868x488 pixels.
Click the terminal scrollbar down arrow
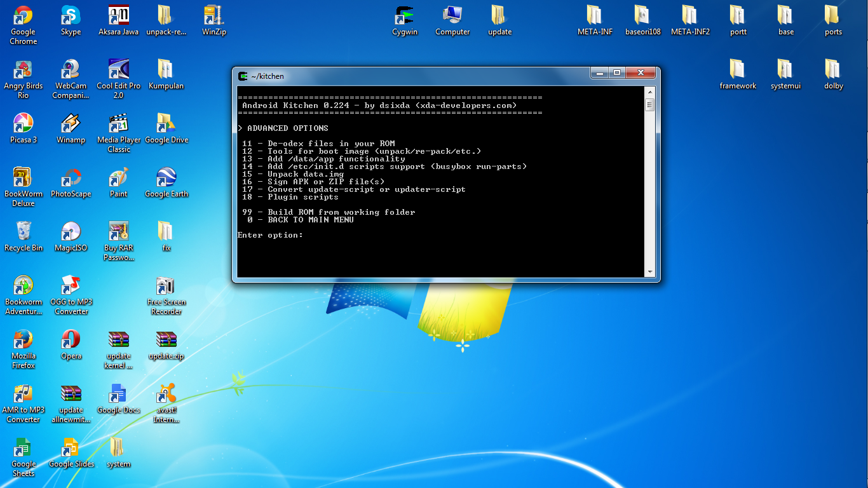649,271
